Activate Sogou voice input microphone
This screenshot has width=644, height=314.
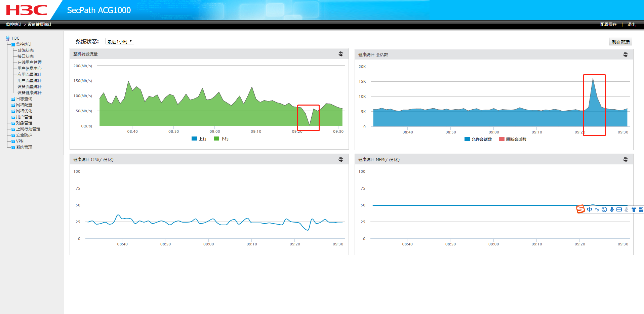coord(611,209)
